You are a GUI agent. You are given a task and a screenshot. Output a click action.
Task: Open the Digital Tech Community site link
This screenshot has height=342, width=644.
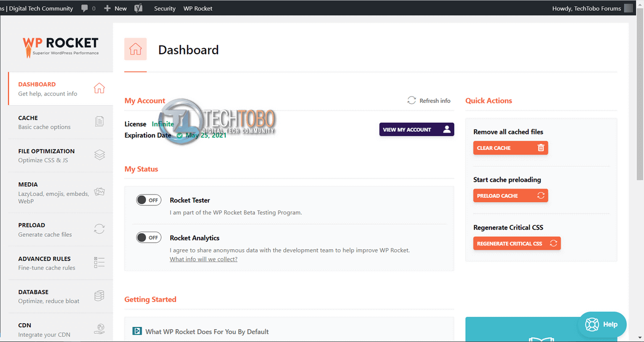pos(36,8)
